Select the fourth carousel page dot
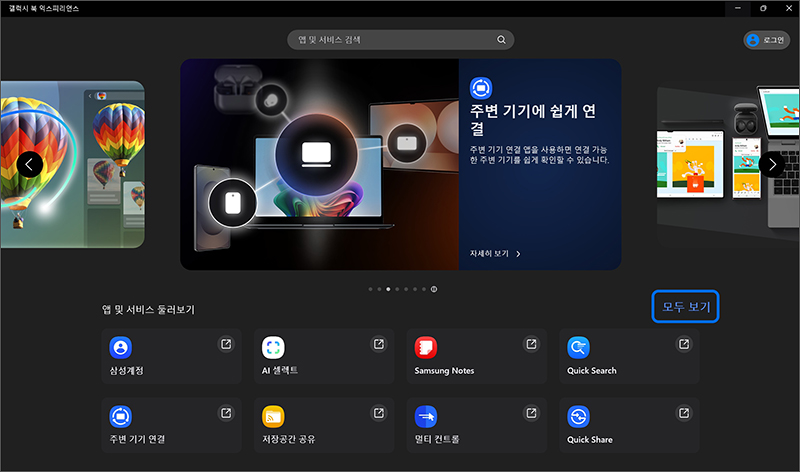The height and width of the screenshot is (472, 800). pyautogui.click(x=397, y=289)
